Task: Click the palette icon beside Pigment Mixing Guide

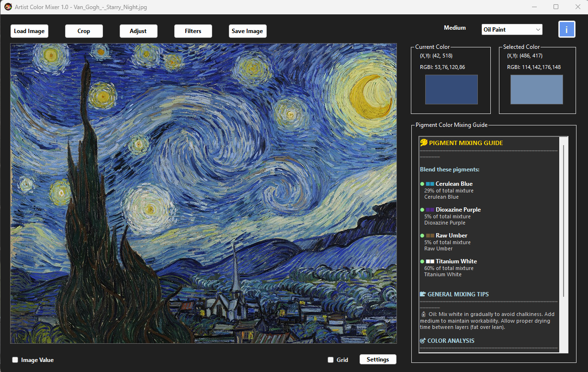Action: pos(423,143)
